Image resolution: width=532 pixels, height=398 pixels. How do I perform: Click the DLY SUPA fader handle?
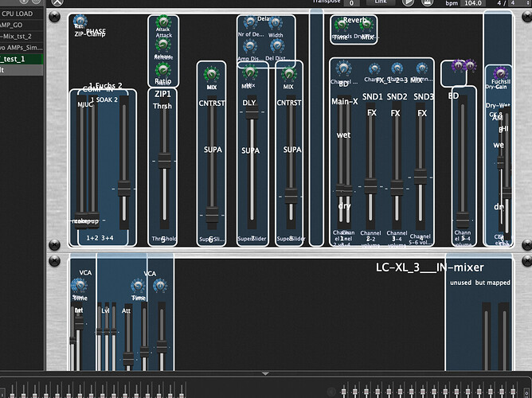click(252, 112)
